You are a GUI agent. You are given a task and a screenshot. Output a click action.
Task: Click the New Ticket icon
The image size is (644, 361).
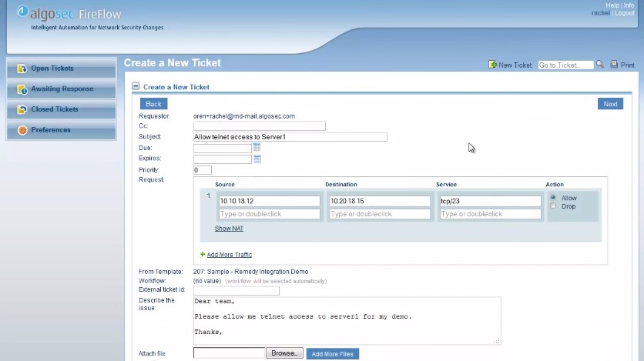point(492,65)
